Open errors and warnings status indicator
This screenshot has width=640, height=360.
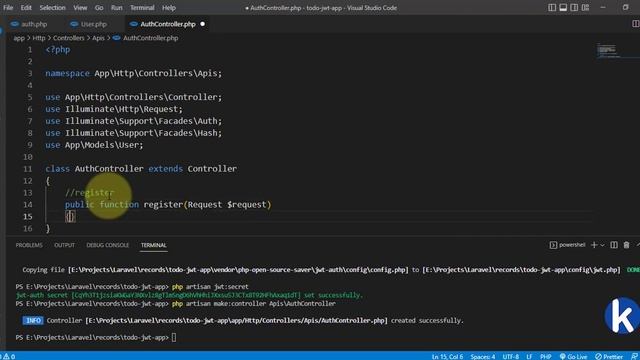point(8,356)
